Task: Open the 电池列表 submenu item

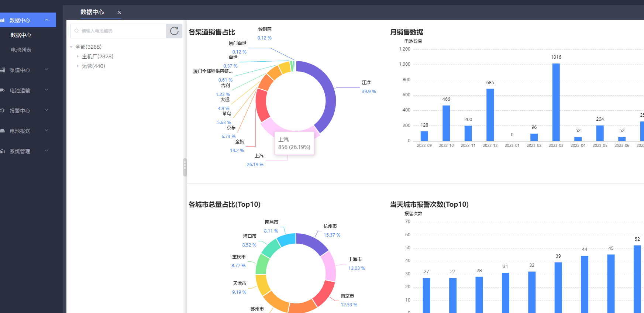Action: (21, 50)
